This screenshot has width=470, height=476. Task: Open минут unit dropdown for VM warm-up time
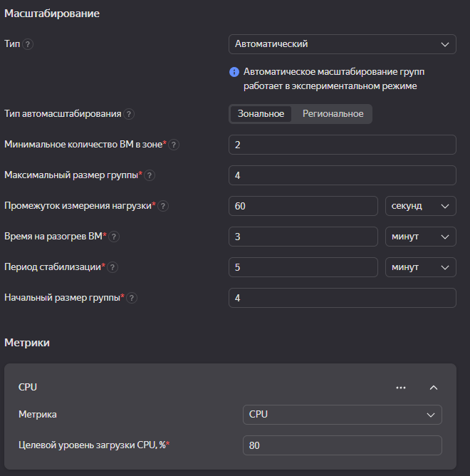tap(421, 237)
